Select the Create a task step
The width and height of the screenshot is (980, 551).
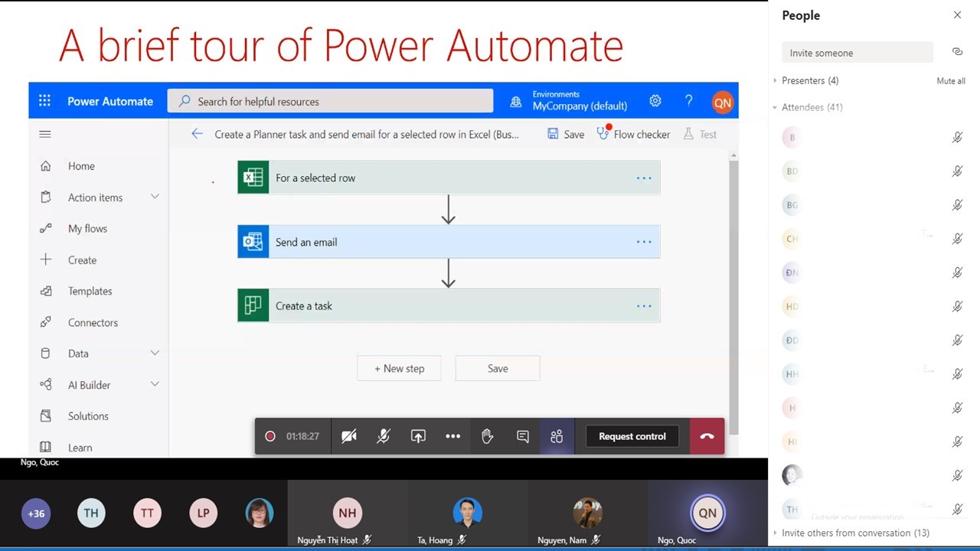click(x=449, y=305)
